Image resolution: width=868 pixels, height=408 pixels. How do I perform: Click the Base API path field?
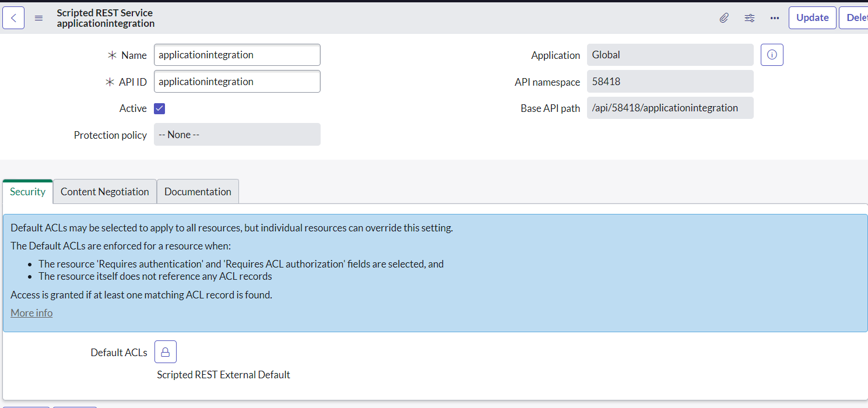669,108
